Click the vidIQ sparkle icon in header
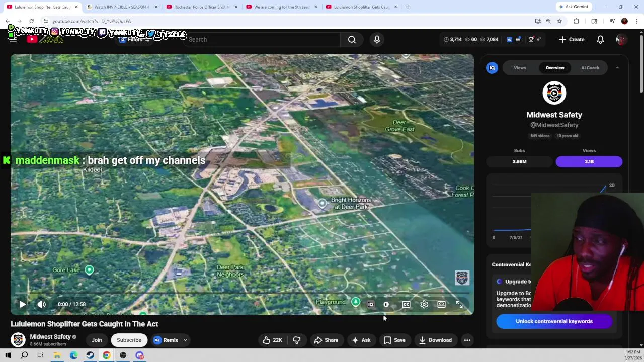The height and width of the screenshot is (362, 644). (539, 39)
